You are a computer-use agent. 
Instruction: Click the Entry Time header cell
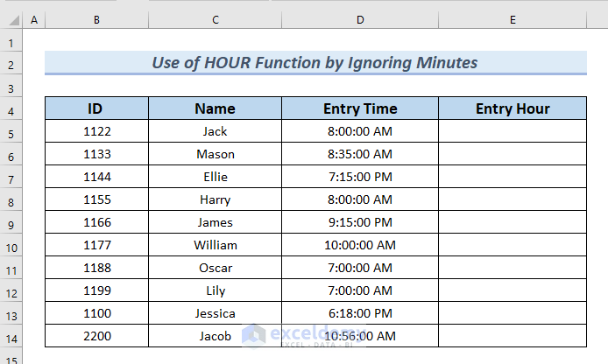360,109
